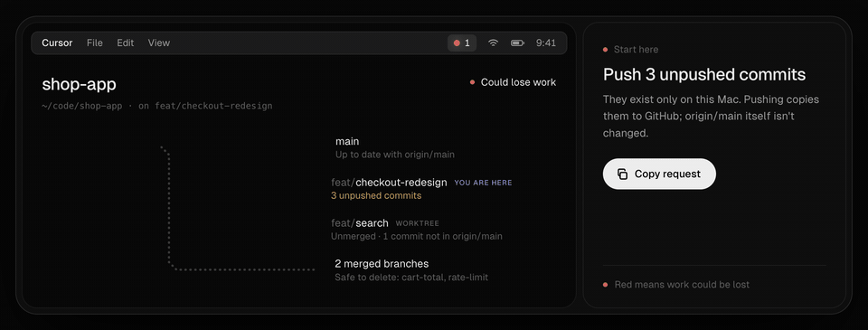This screenshot has width=868, height=330.
Task: Click the Wi-Fi status icon
Action: point(494,42)
